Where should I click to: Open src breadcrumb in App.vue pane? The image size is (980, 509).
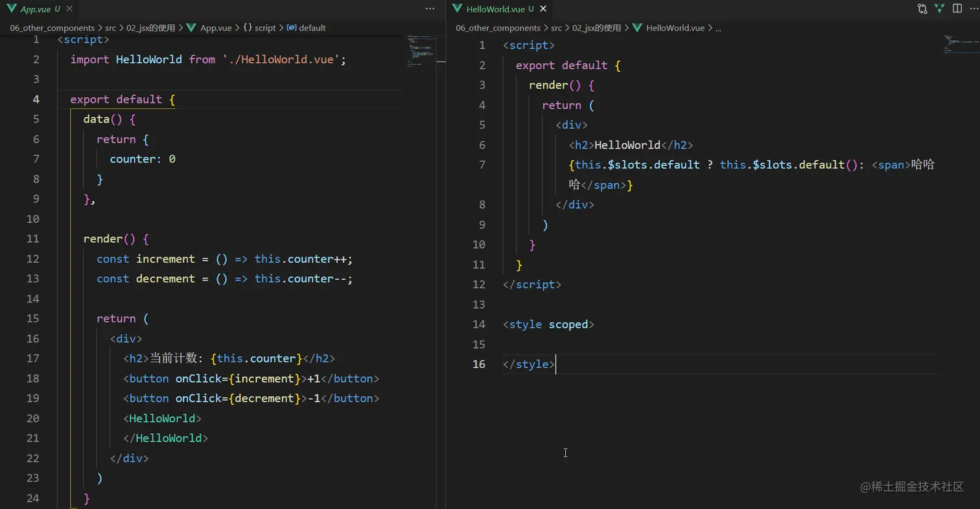[111, 28]
